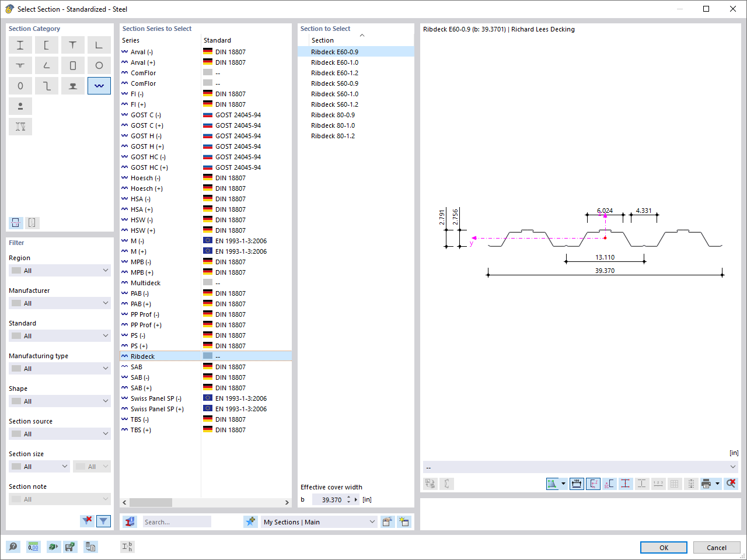Select section Ribdeck E60-1.0
The width and height of the screenshot is (747, 560).
(356, 62)
